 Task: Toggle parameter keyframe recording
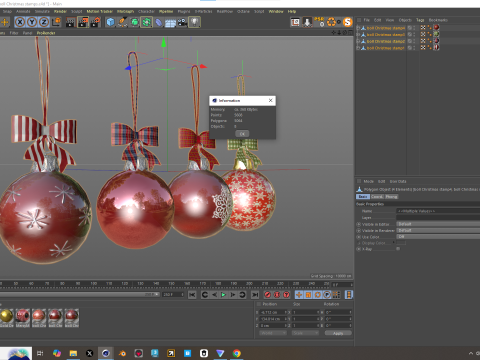[x=327, y=295]
